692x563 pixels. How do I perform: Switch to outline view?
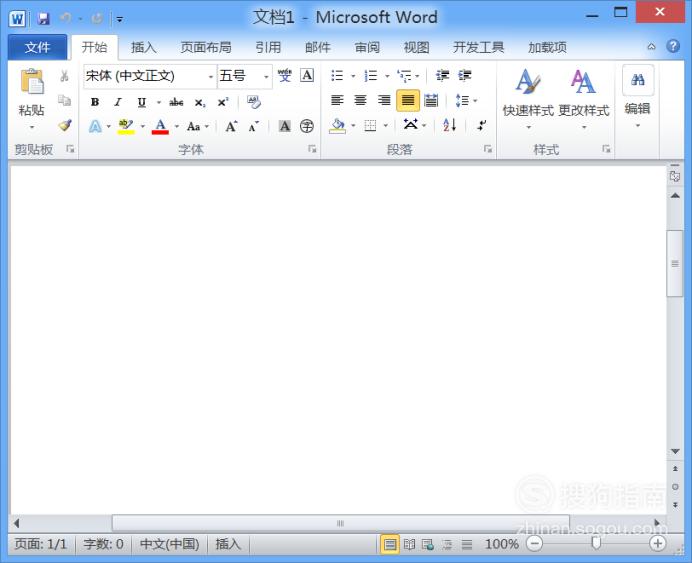tap(448, 544)
